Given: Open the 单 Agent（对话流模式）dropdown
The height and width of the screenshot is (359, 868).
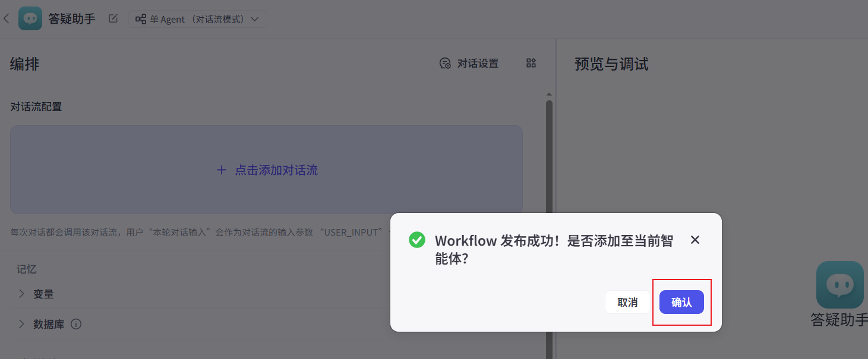Looking at the screenshot, I should pyautogui.click(x=198, y=18).
